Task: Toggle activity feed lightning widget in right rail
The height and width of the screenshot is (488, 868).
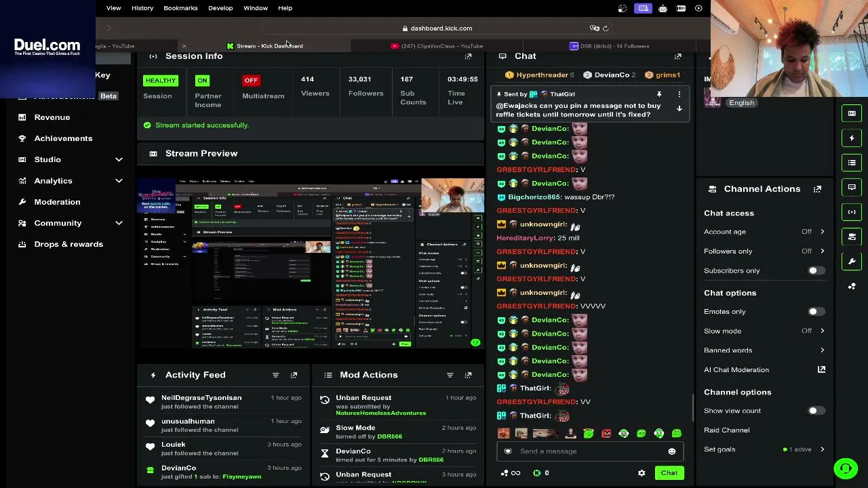Action: tap(852, 138)
